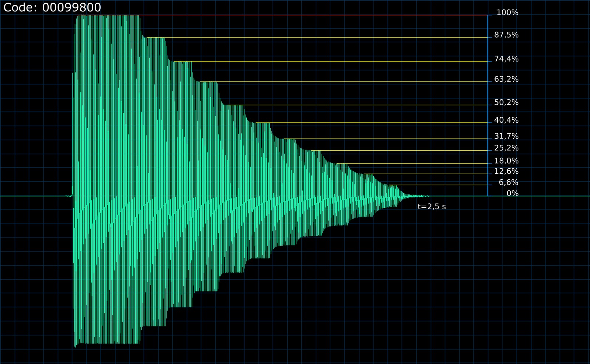The image size is (590, 364).
Task: Click the 12,6% level label
Action: point(506,172)
